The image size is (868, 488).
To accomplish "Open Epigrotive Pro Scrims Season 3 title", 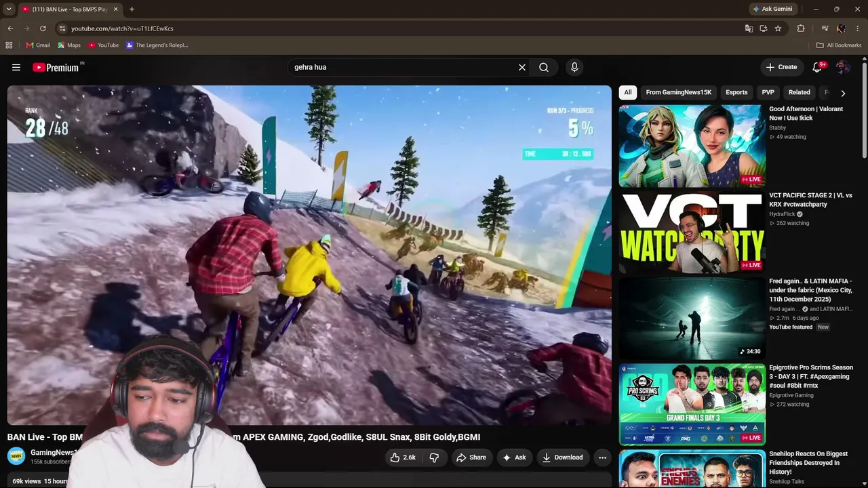I will click(x=811, y=377).
